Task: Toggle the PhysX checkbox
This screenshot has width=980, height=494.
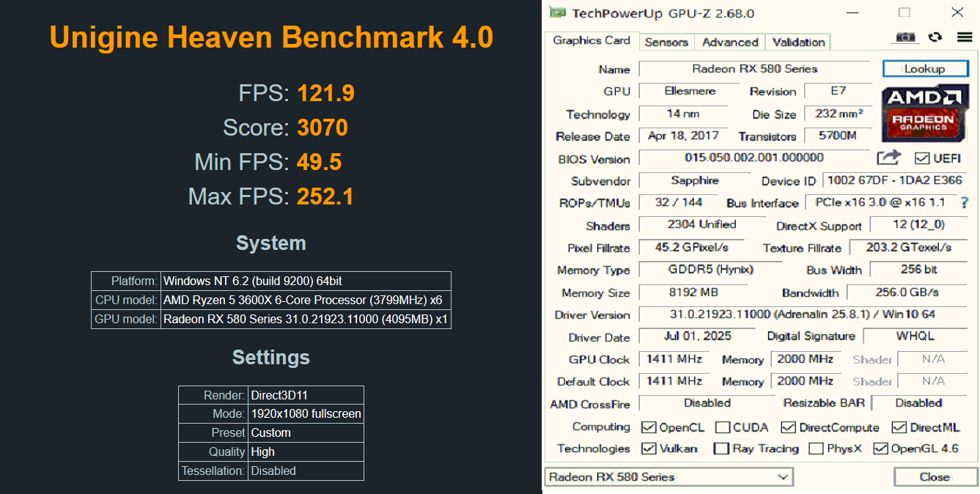Action: coord(816,449)
